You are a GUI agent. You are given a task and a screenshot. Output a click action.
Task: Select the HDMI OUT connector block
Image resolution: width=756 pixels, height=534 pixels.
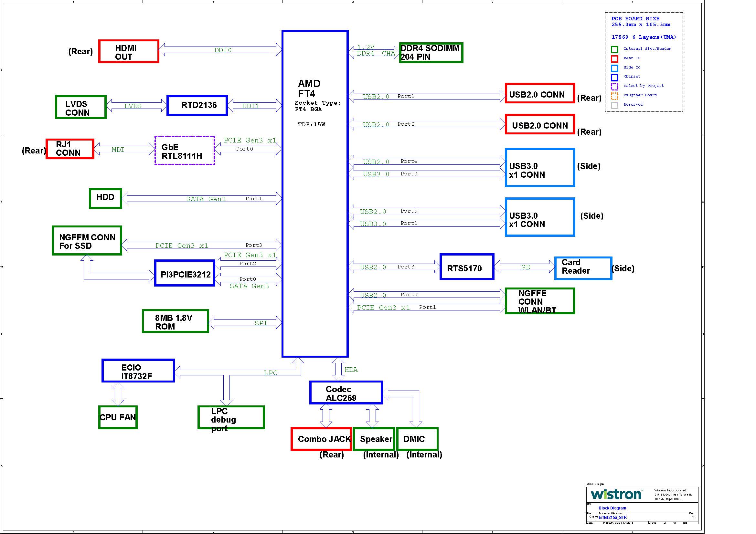point(129,52)
